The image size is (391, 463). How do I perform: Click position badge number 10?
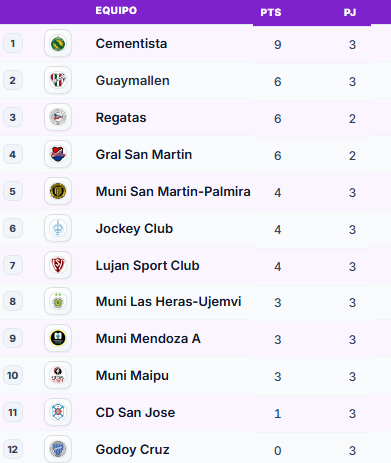[x=13, y=376]
